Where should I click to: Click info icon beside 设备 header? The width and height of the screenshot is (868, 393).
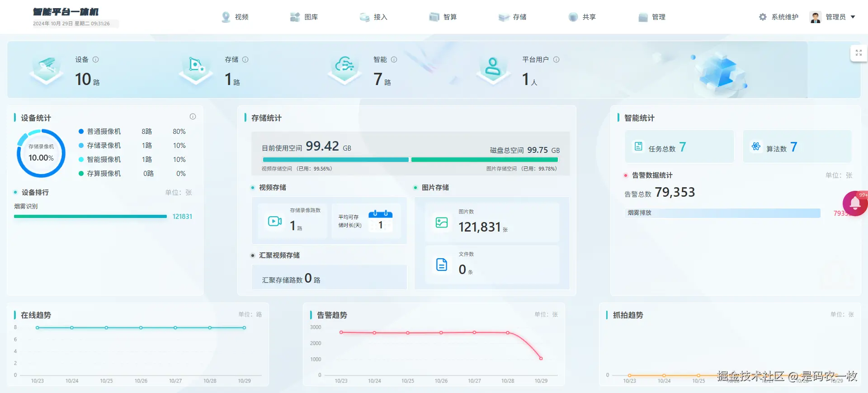(x=96, y=59)
